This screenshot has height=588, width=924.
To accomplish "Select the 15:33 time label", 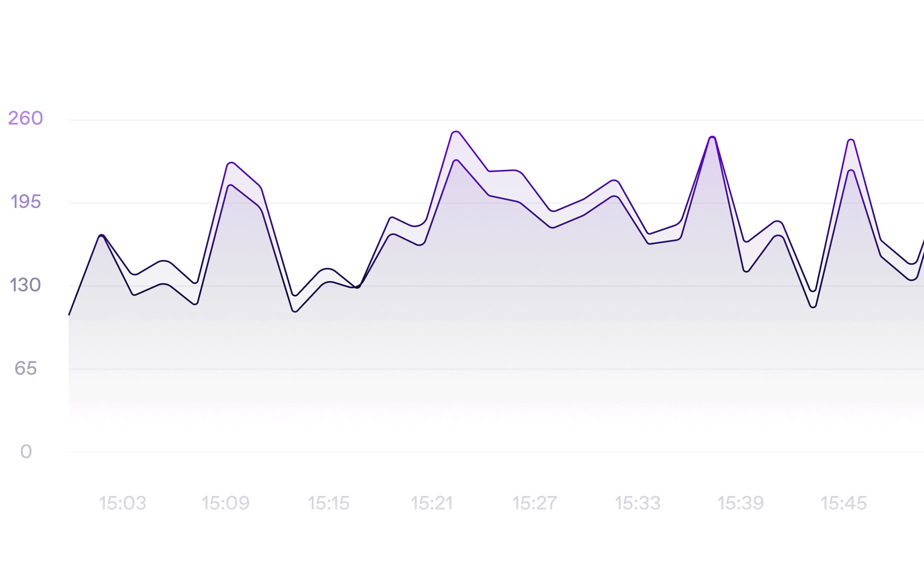I will 638,503.
